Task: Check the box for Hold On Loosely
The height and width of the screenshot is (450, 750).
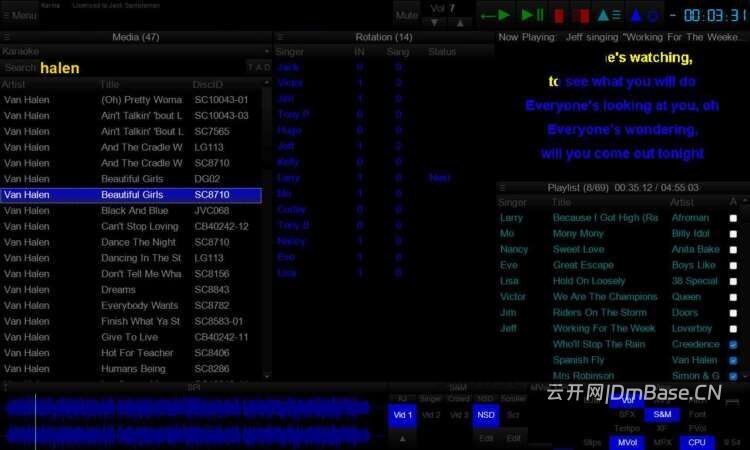Action: pos(733,281)
